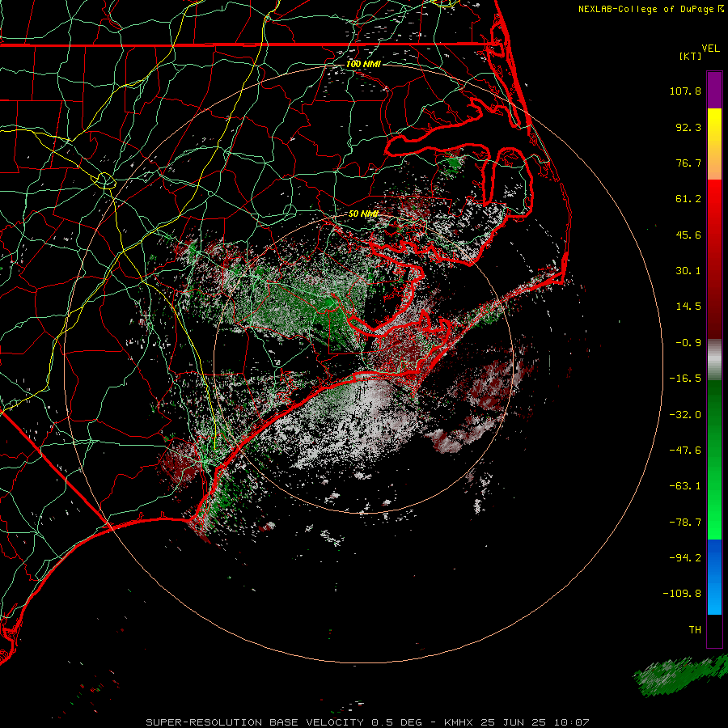The height and width of the screenshot is (728, 728).
Task: Click the -109.8 value on the velocity scale
Action: [683, 594]
